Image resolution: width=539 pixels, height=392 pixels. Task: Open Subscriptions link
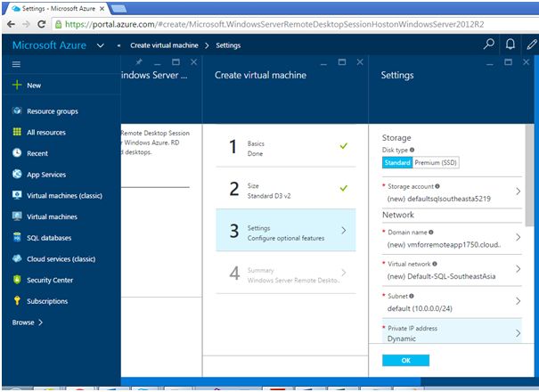click(x=47, y=301)
